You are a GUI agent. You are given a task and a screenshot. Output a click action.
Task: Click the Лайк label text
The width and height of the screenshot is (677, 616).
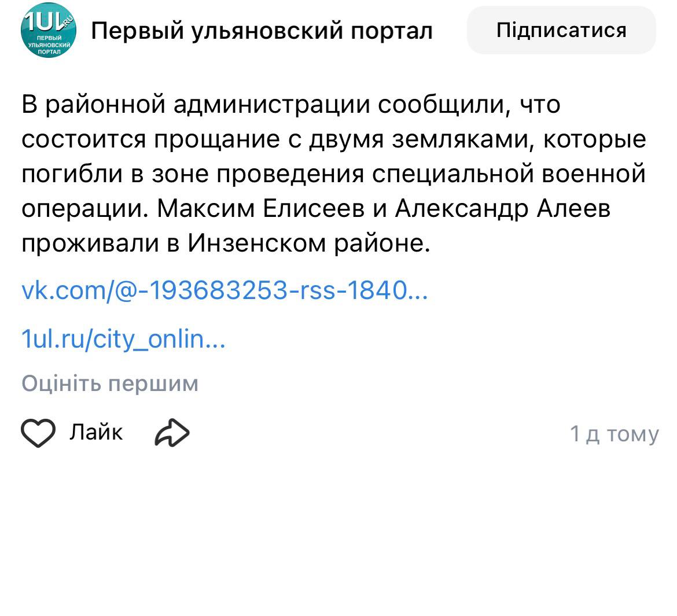coord(96,432)
